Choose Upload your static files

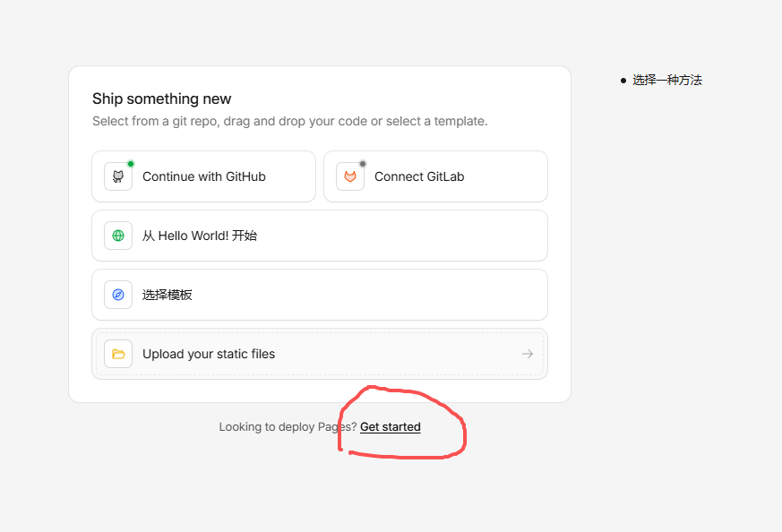(209, 354)
